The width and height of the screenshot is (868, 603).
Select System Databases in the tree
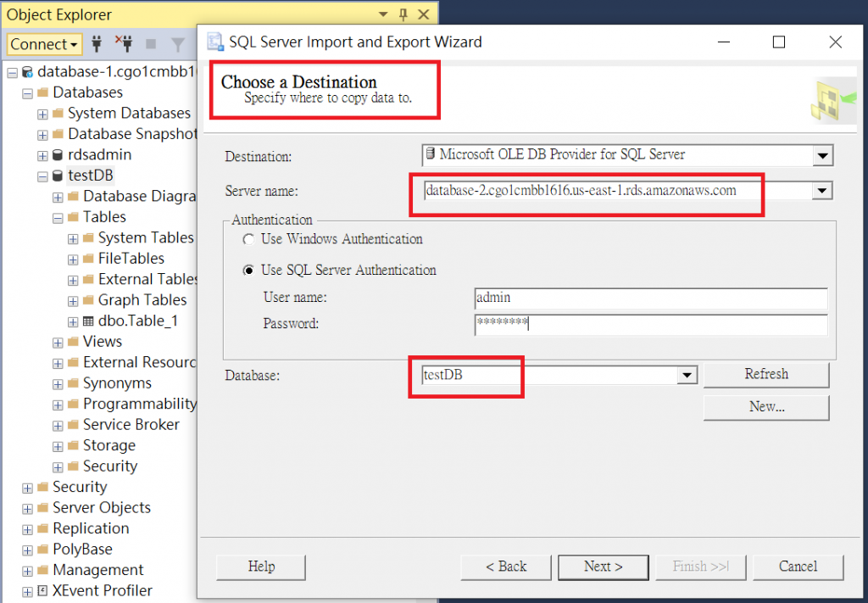coord(129,114)
